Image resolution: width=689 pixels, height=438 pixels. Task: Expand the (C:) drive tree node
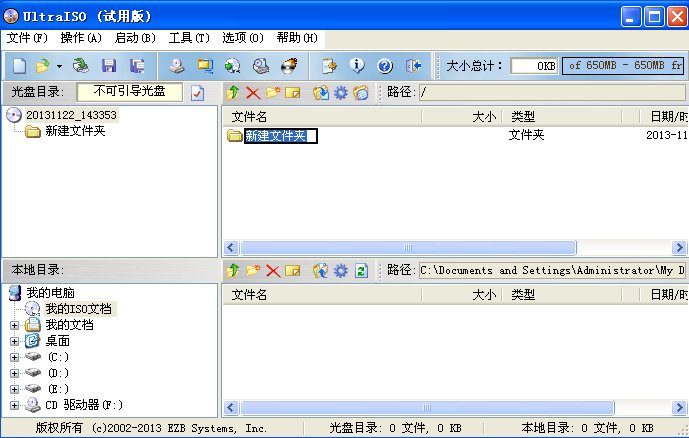point(14,357)
